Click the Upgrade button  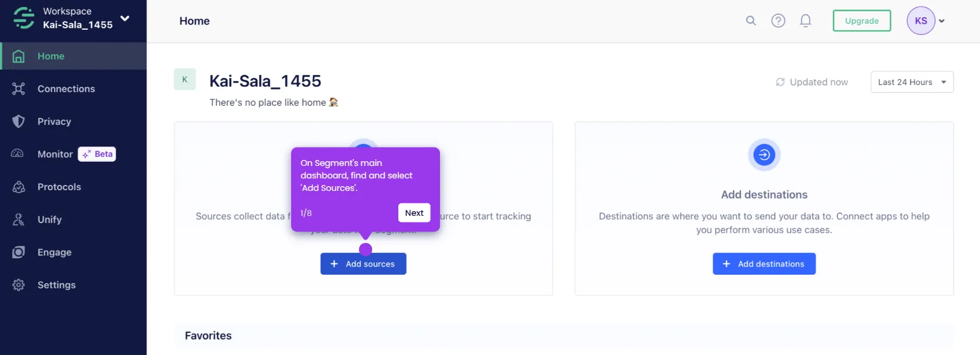click(862, 21)
